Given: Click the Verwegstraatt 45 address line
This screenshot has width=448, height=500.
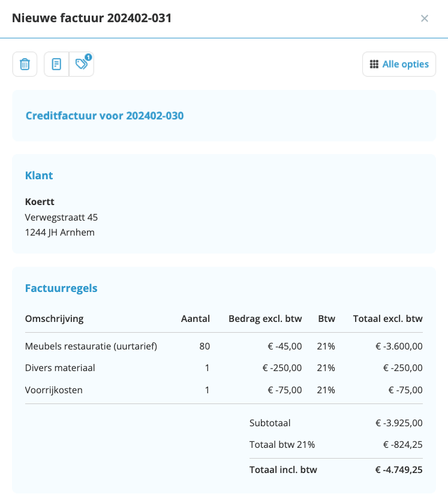Looking at the screenshot, I should (61, 217).
